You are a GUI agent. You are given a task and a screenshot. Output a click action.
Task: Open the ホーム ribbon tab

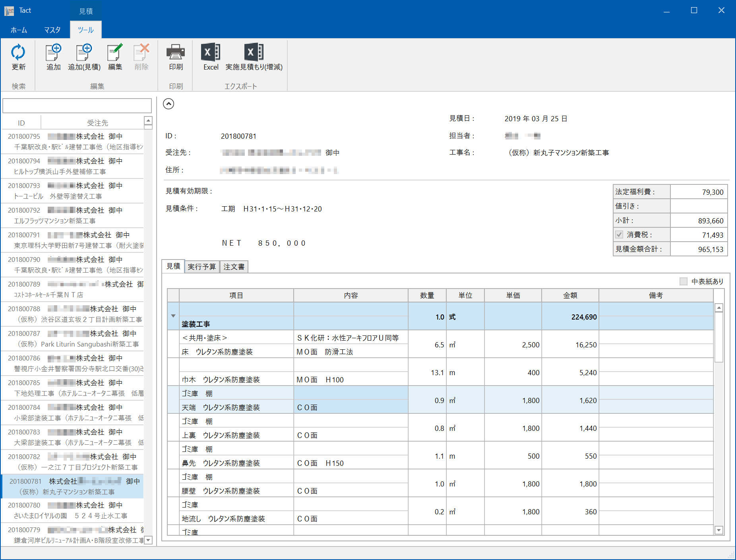pyautogui.click(x=19, y=29)
